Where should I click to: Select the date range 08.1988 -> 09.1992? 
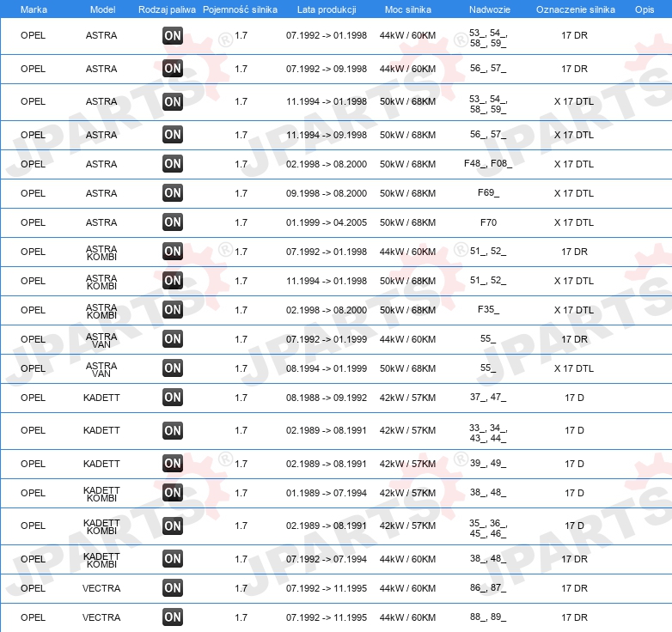click(327, 398)
